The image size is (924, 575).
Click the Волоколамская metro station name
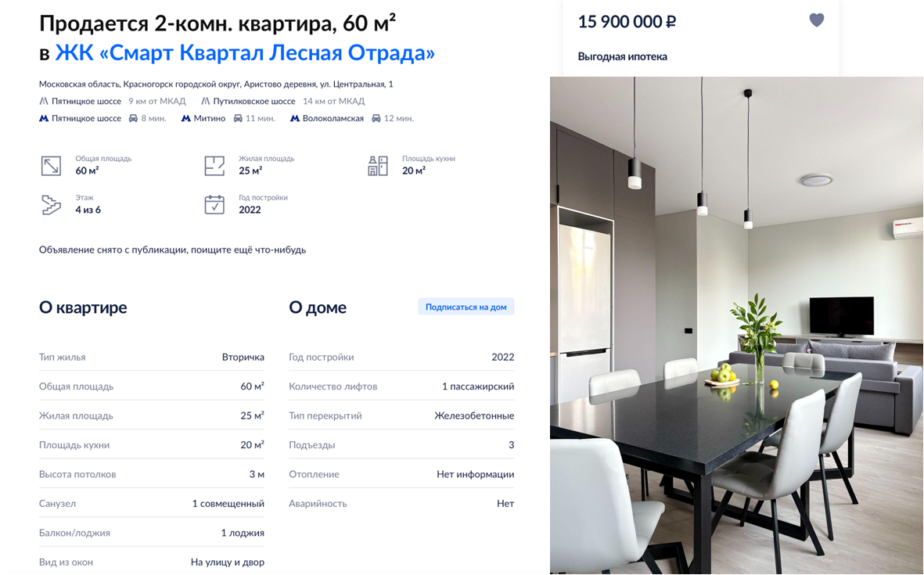pos(333,118)
